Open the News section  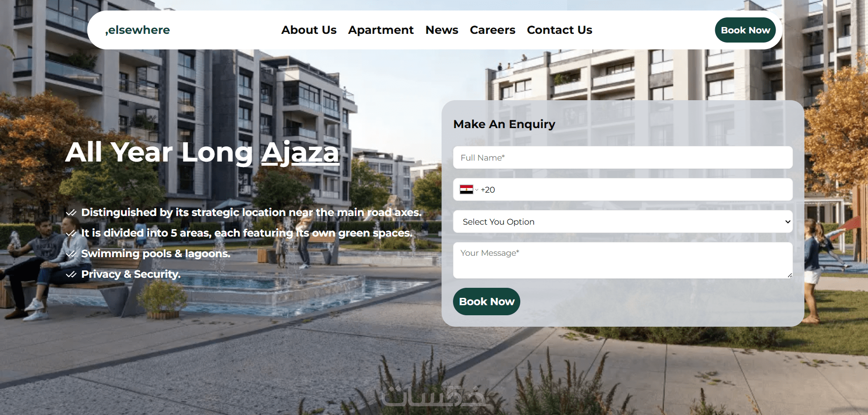coord(442,30)
